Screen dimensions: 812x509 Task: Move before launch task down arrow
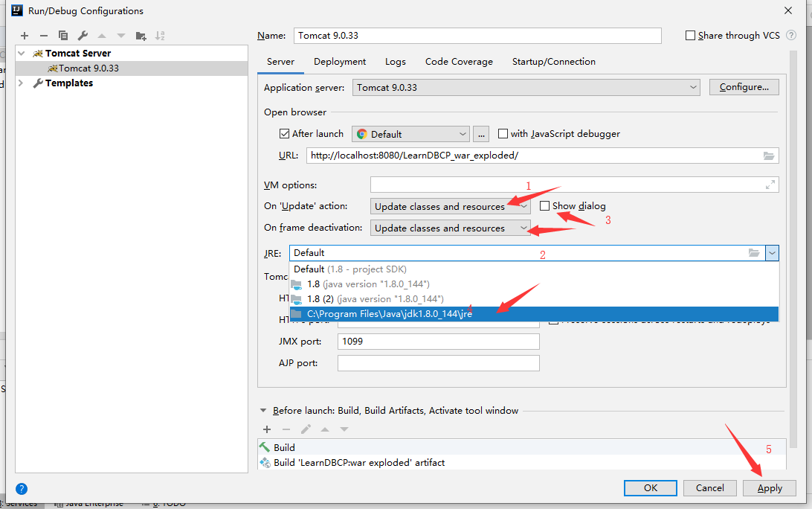[x=344, y=429]
